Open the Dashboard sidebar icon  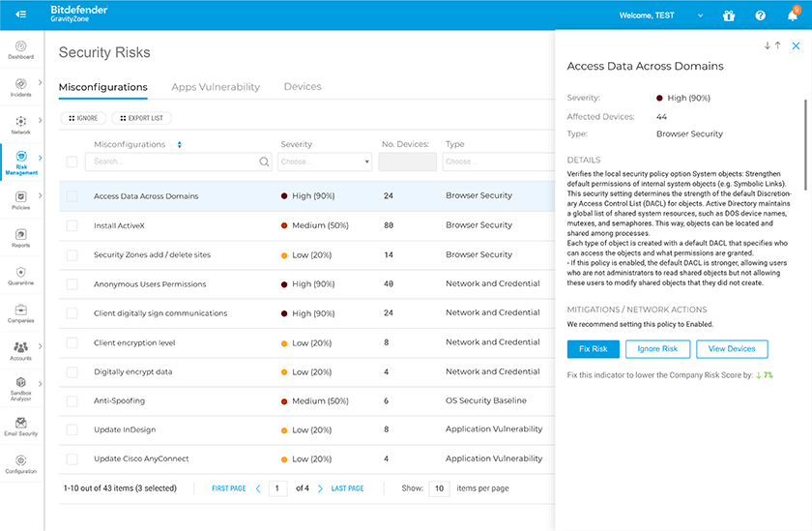[20, 46]
